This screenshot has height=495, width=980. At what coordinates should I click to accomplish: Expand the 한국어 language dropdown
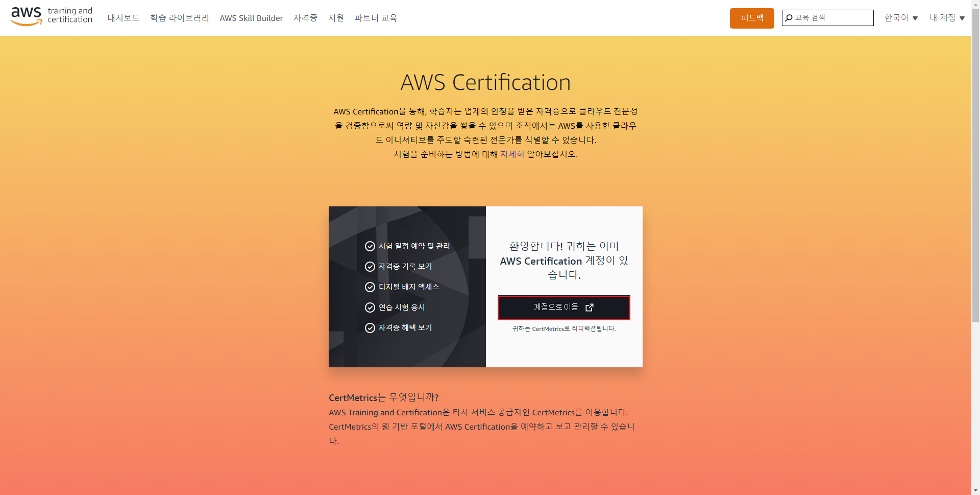coord(901,18)
